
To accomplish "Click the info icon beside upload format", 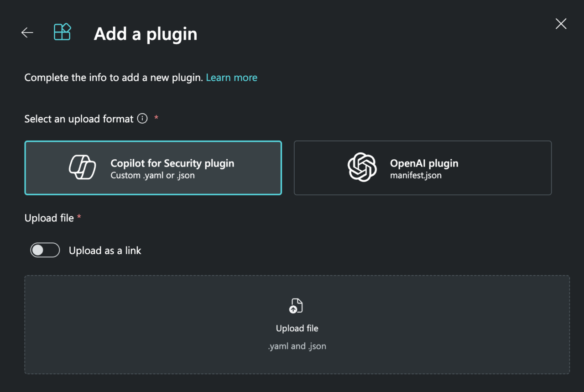I will click(142, 119).
